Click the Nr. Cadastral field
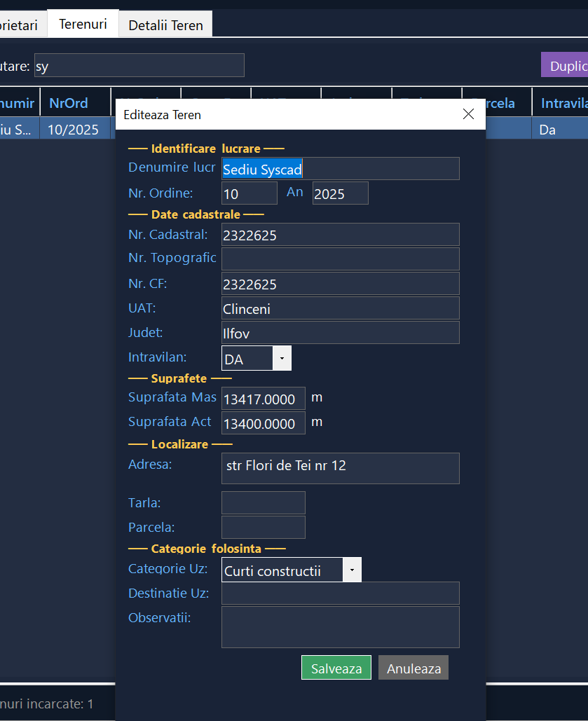The image size is (588, 721). pyautogui.click(x=340, y=235)
